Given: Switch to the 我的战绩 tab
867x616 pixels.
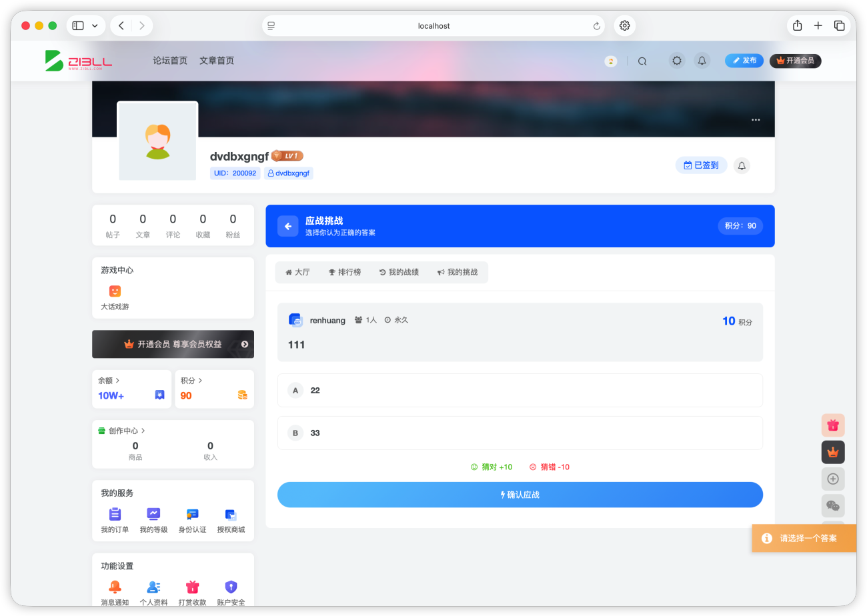Looking at the screenshot, I should click(x=399, y=272).
